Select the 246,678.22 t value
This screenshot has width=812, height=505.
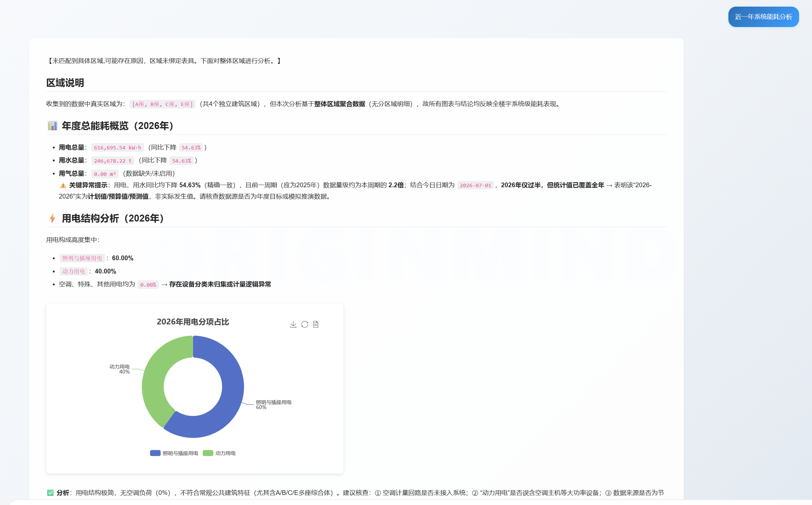coord(113,161)
